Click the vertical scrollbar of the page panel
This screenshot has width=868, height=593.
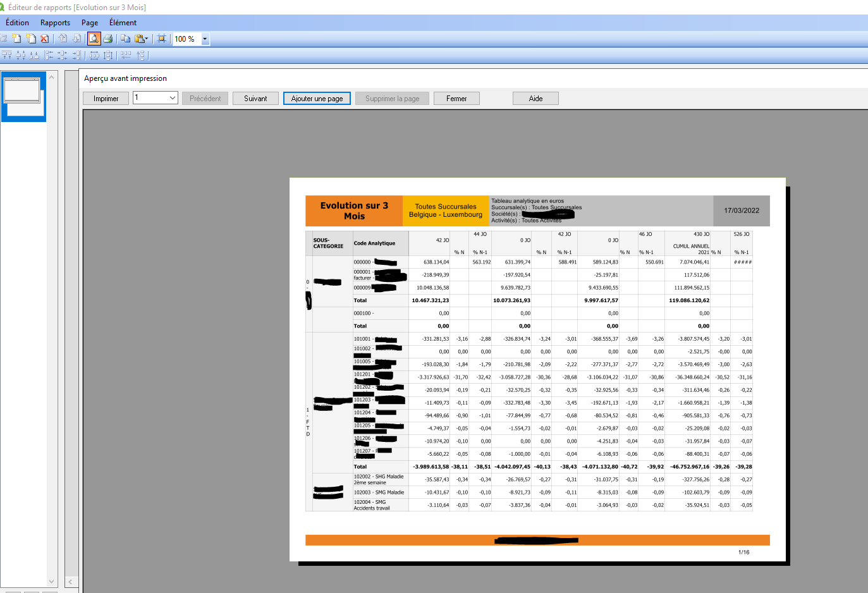(x=52, y=316)
